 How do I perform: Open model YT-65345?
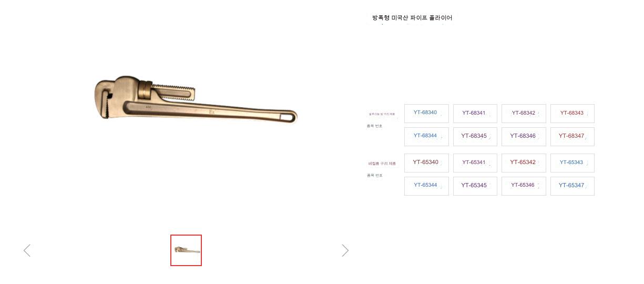click(x=475, y=186)
